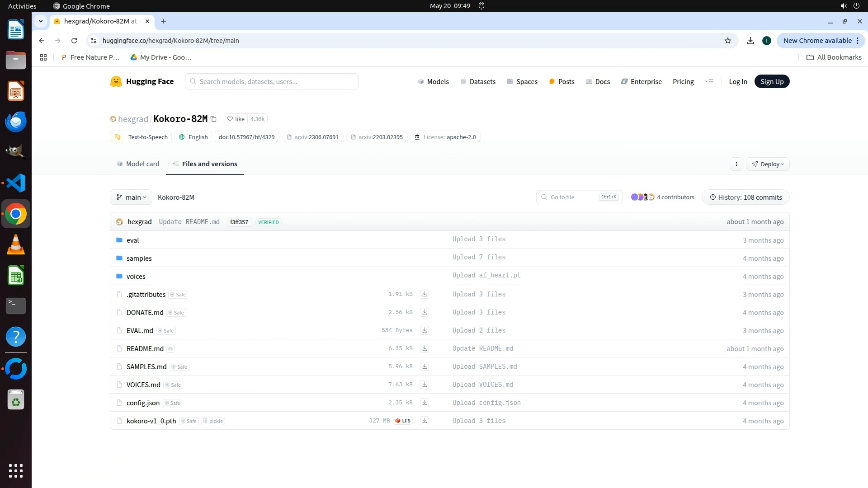
Task: Like the Kokoro-82M model
Action: click(x=236, y=119)
